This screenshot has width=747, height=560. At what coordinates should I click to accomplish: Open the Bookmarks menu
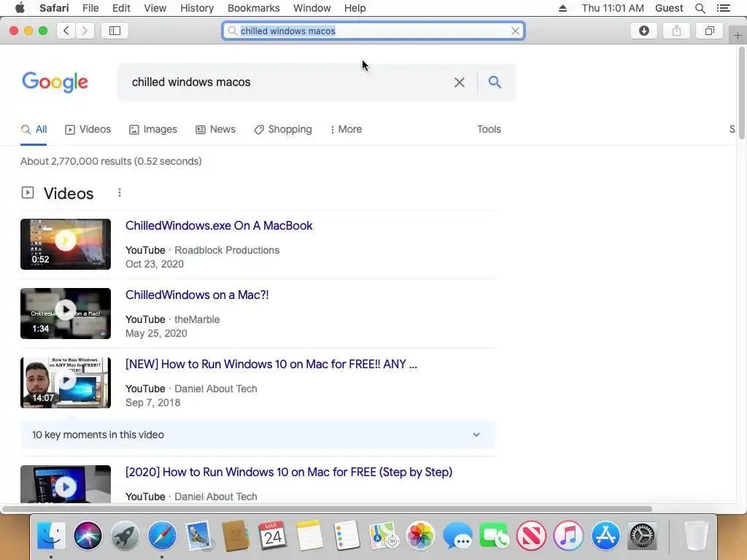tap(253, 8)
